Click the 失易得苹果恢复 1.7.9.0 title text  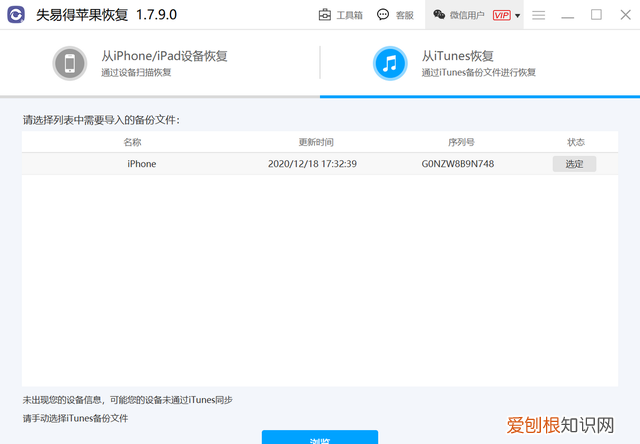tap(106, 15)
